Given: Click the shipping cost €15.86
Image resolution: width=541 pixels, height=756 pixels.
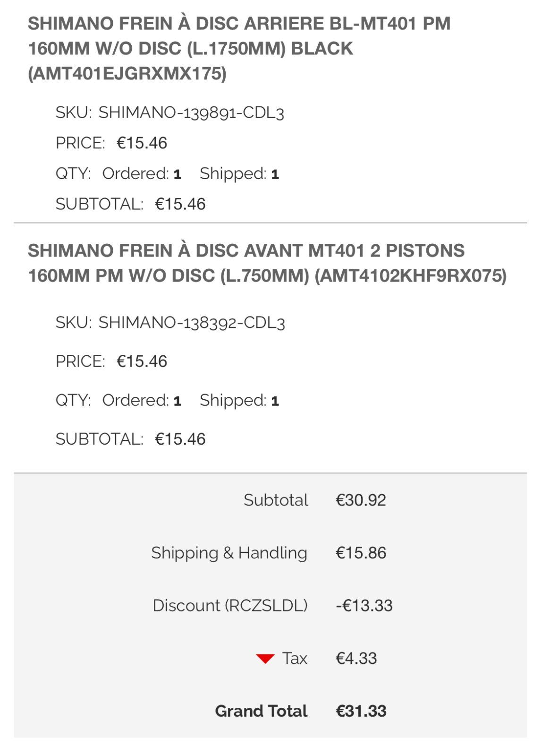Looking at the screenshot, I should (361, 553).
